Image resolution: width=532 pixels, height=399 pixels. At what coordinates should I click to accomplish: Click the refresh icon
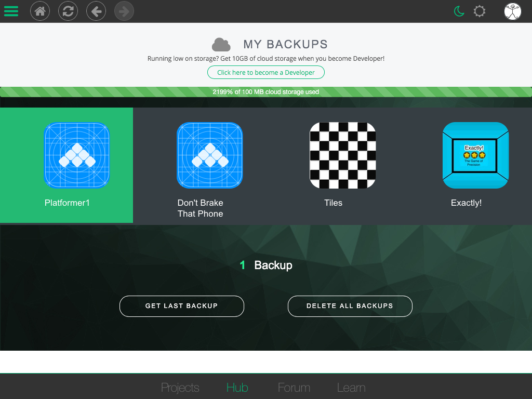(x=68, y=11)
